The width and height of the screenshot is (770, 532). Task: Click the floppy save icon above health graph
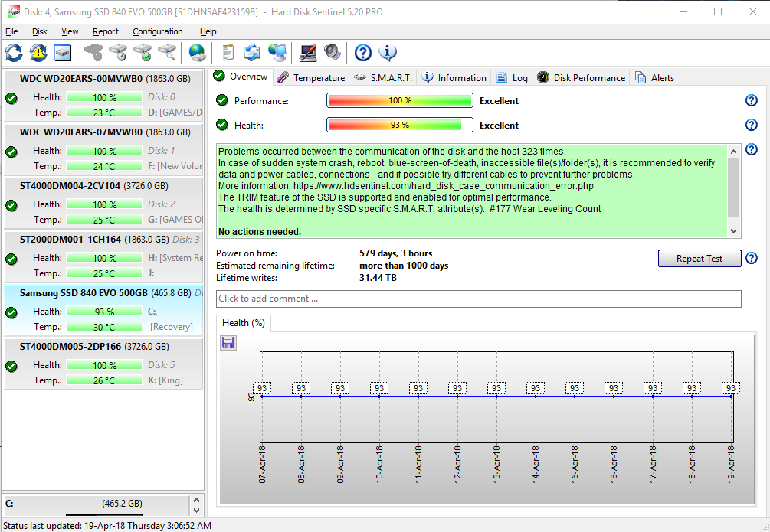tap(228, 343)
